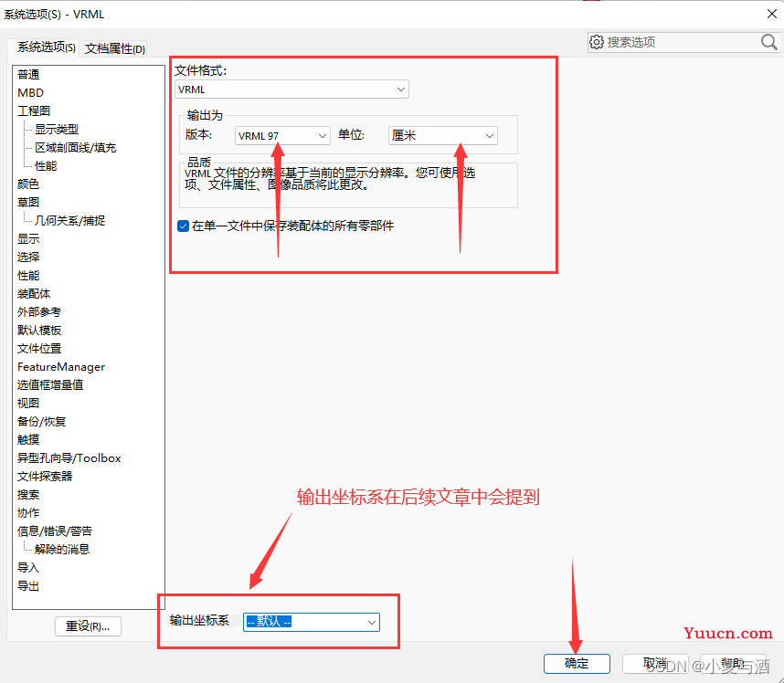
Task: Switch to the 文档属性(D) tab
Action: (115, 49)
